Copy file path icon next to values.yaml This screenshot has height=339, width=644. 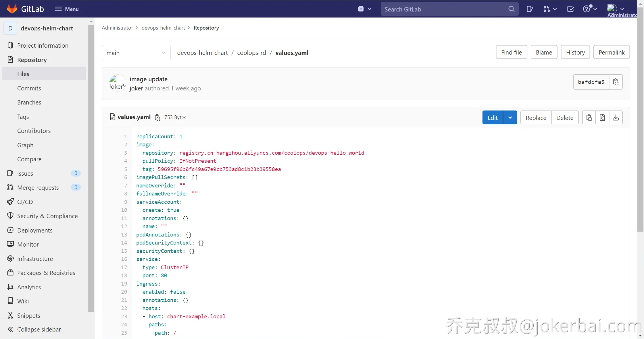(157, 117)
